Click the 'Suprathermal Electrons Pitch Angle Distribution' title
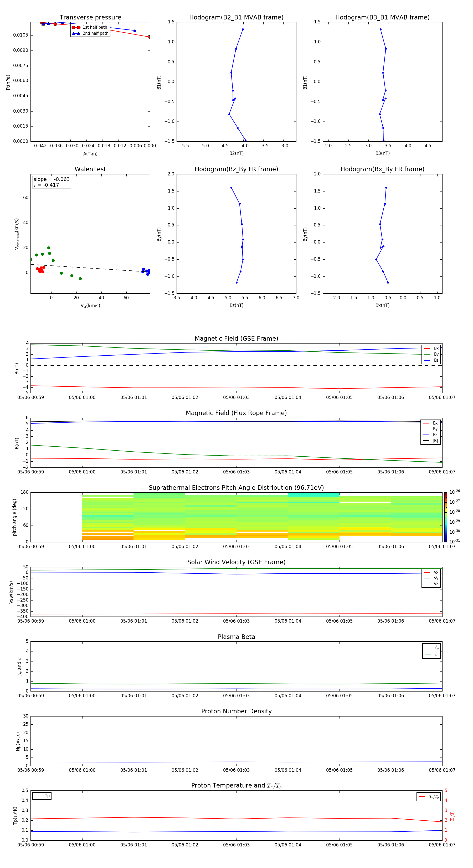The width and height of the screenshot is (473, 868). (x=236, y=488)
